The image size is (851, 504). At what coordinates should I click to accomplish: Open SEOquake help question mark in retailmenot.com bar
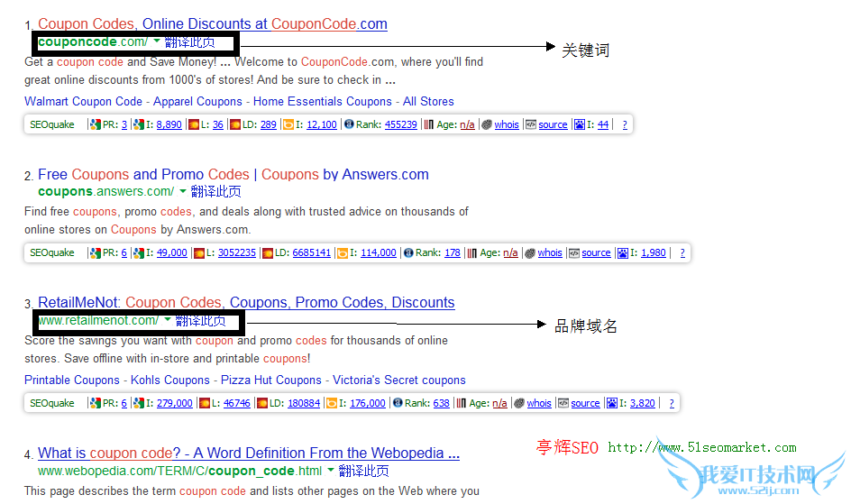(x=672, y=403)
